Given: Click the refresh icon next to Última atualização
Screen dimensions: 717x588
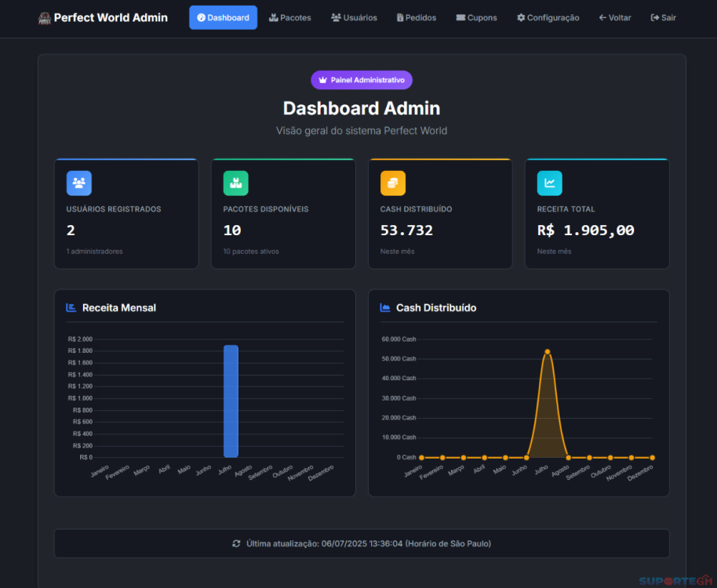Looking at the screenshot, I should point(236,543).
